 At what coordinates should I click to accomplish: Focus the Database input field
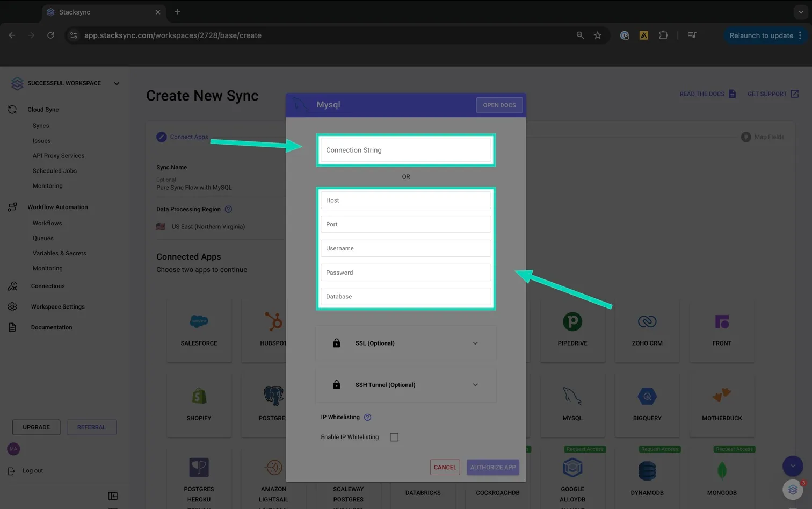(406, 297)
